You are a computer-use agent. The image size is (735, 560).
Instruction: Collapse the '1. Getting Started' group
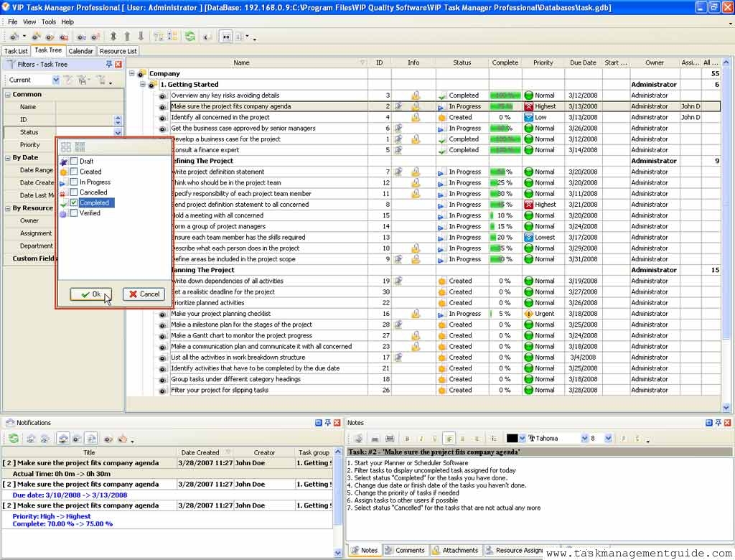pos(143,85)
